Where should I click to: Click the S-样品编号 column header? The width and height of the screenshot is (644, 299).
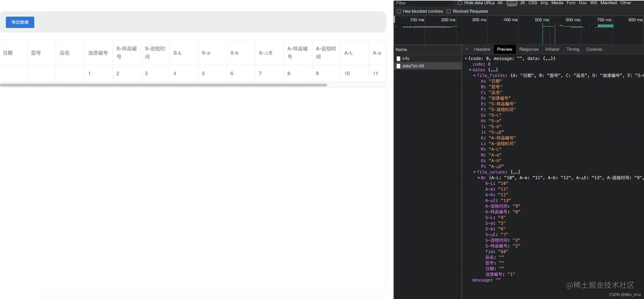127,53
